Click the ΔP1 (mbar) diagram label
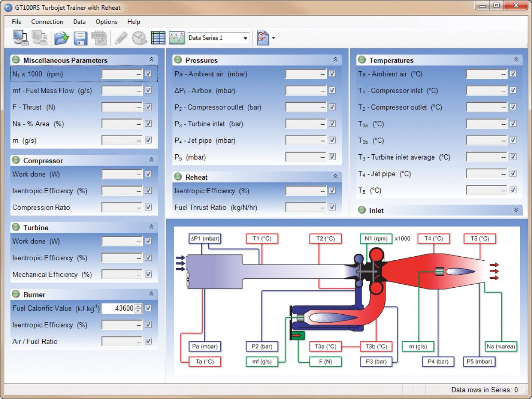Viewport: 532px width, 399px height. pyautogui.click(x=204, y=239)
